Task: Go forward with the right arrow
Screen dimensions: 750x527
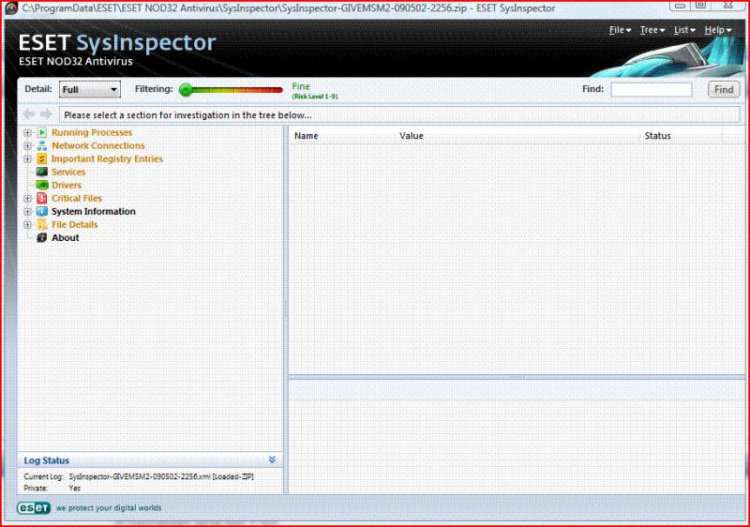Action: tap(46, 114)
